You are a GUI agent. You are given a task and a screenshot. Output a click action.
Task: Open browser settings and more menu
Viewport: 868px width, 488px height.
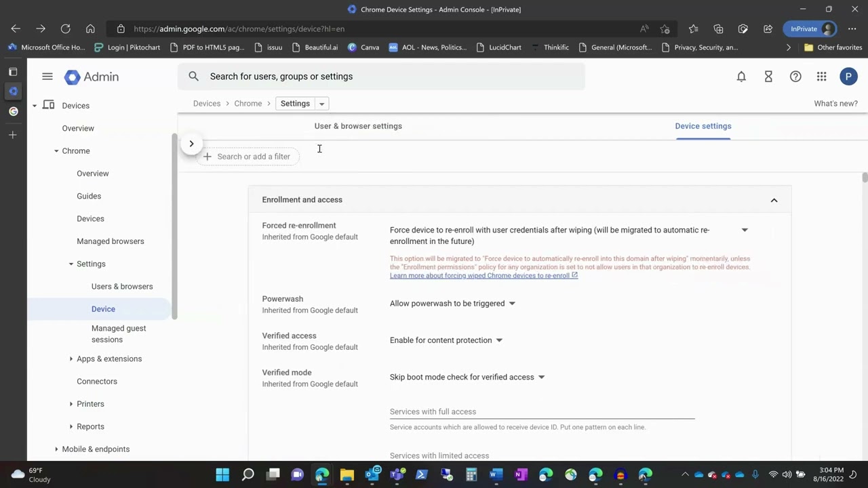[x=852, y=28]
